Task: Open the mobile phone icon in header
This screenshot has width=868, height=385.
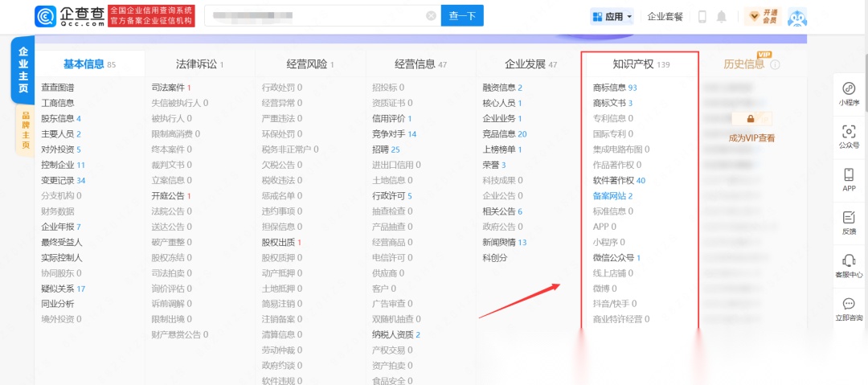Action: 702,17
